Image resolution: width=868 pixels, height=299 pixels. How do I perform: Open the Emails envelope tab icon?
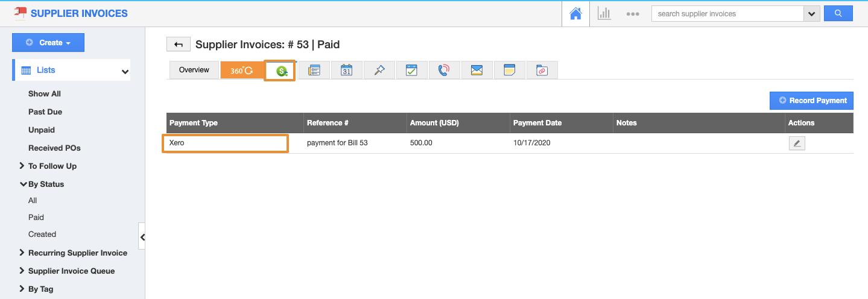tap(477, 71)
